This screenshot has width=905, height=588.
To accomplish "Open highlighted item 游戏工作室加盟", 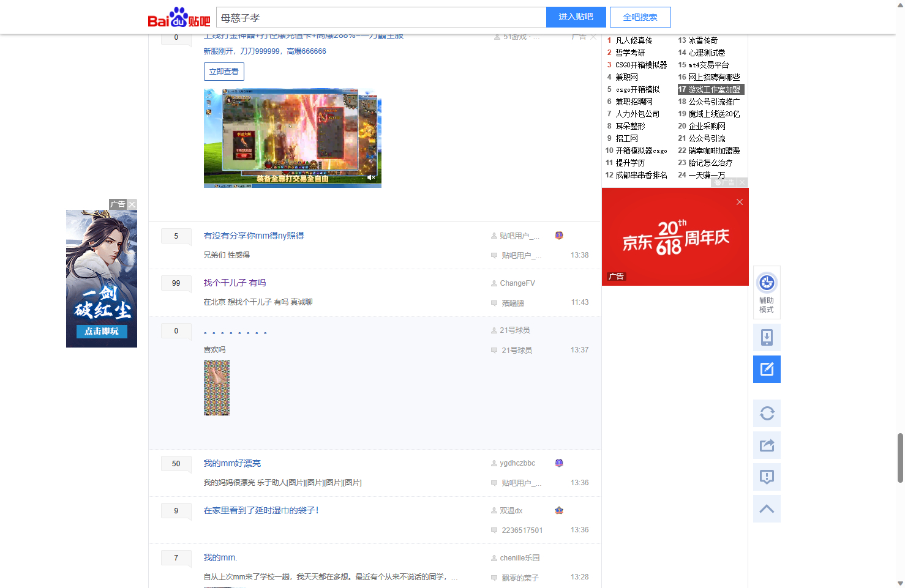I will 713,89.
